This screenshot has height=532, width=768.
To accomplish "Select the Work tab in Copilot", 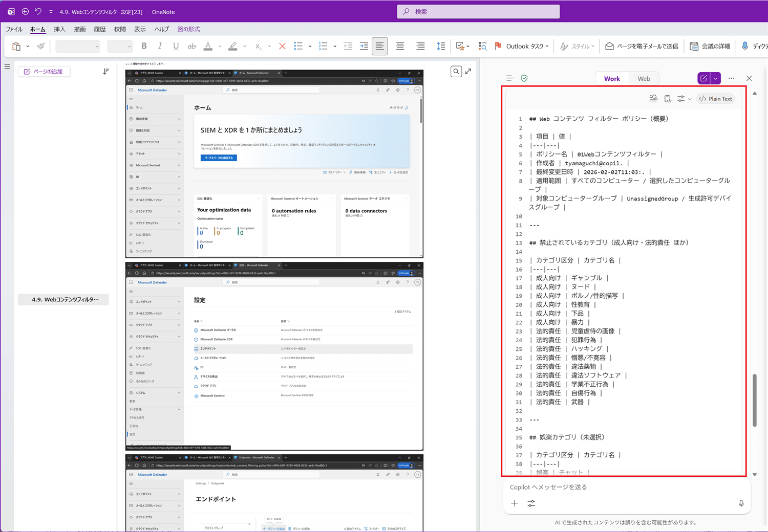I will coord(612,78).
